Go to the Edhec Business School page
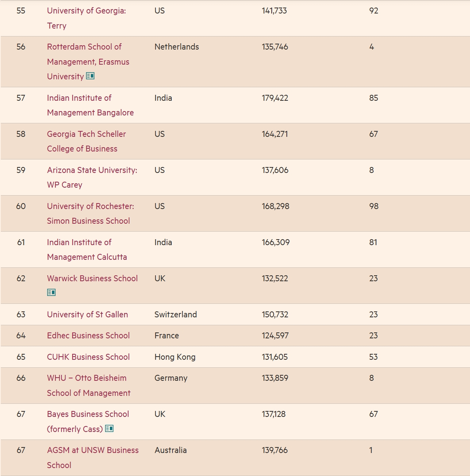This screenshot has height=476, width=470. 88,336
